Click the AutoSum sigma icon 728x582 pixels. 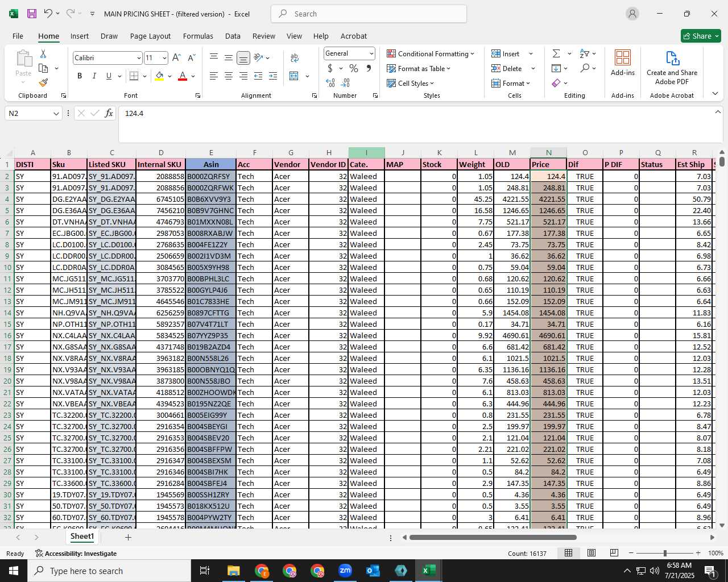556,53
